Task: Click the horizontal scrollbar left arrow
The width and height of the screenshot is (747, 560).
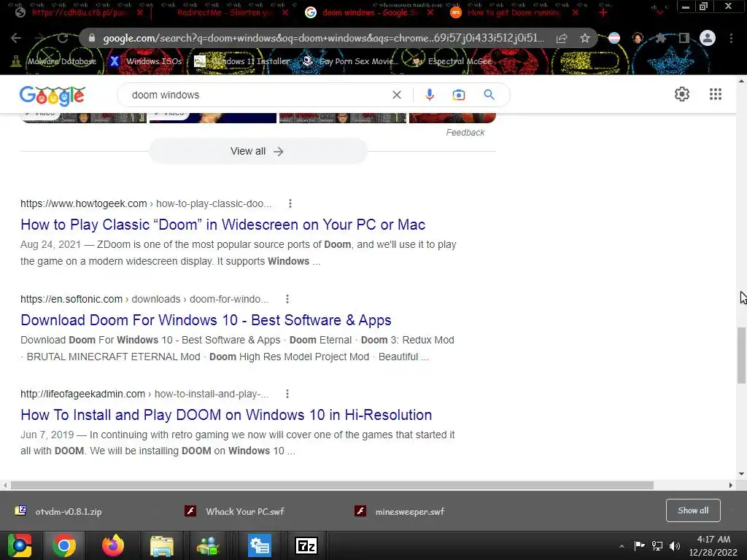Action: point(5,485)
